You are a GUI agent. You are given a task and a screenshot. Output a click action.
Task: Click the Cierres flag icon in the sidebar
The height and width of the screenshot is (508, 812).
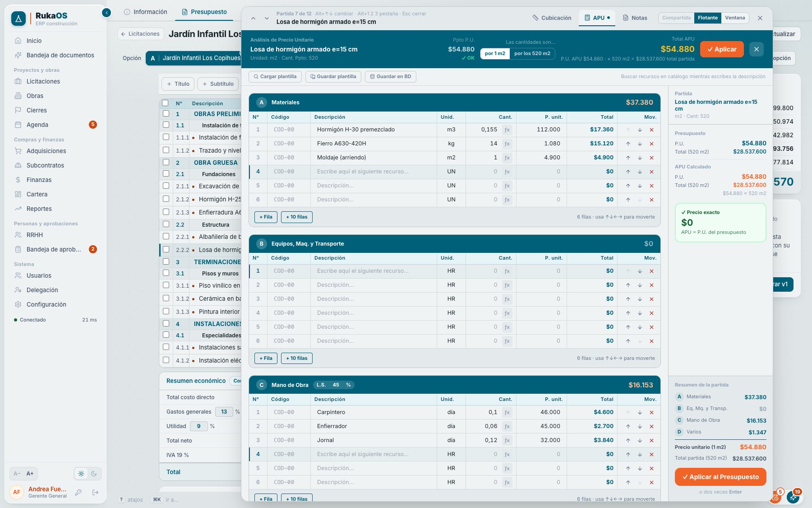point(18,110)
